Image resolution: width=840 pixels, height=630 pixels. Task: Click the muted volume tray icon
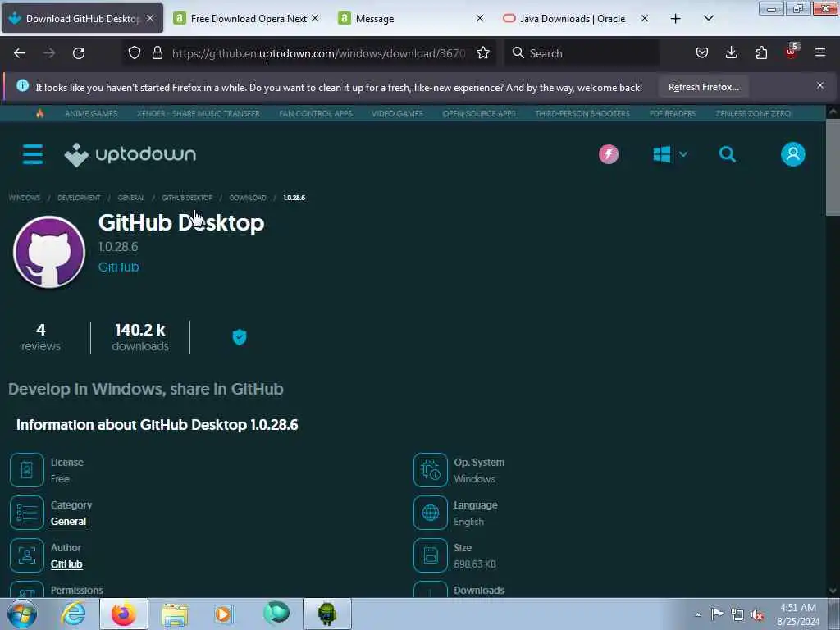coord(757,614)
